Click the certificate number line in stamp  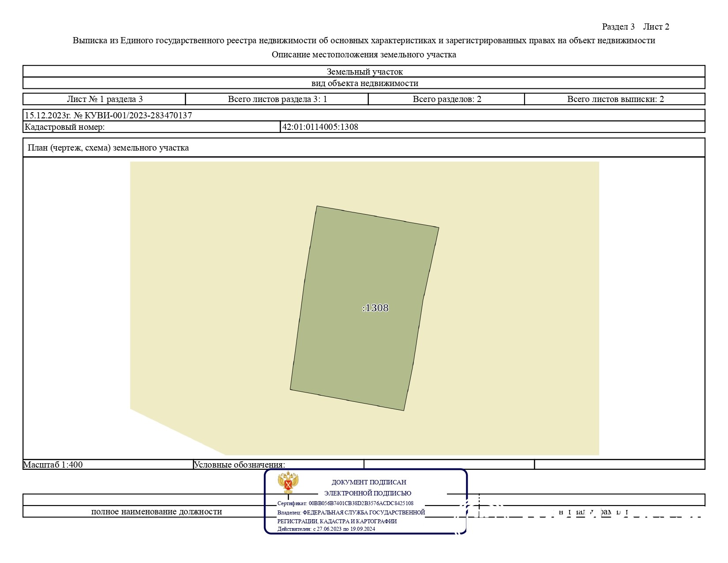345,503
